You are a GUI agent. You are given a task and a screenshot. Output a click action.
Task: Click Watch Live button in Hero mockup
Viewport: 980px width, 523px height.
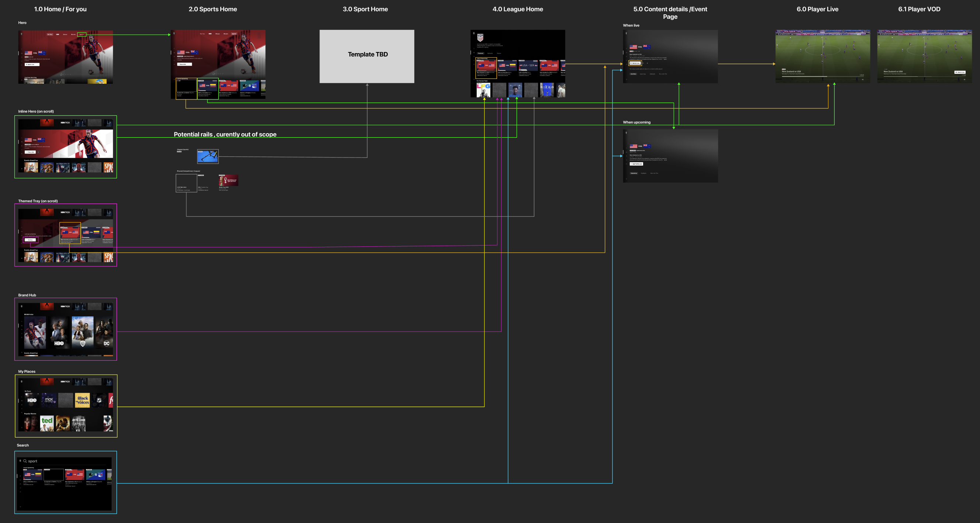tap(32, 65)
